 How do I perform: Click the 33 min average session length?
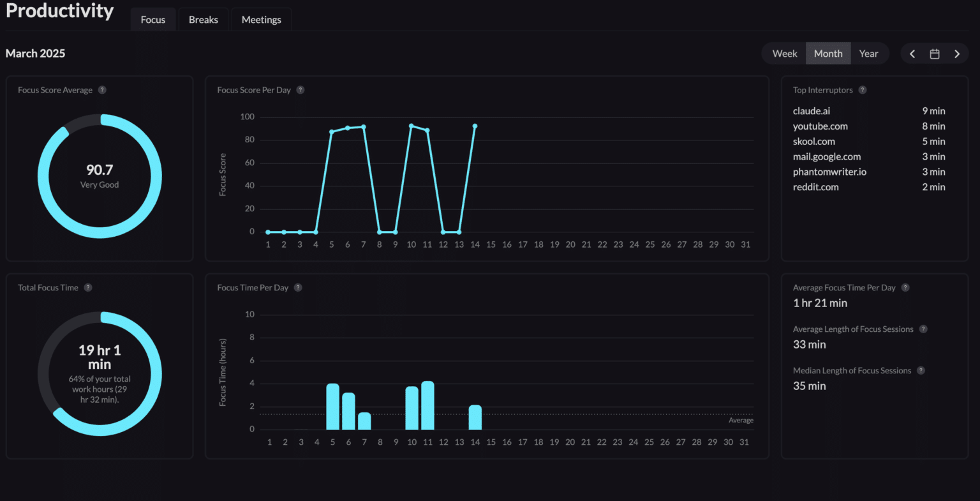(x=810, y=345)
